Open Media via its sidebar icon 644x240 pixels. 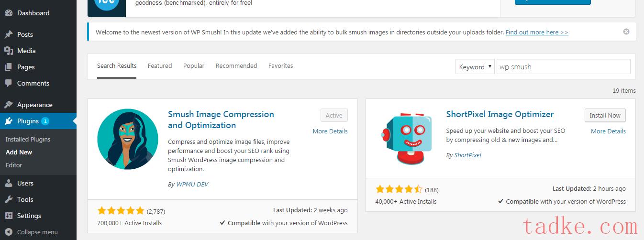point(9,51)
